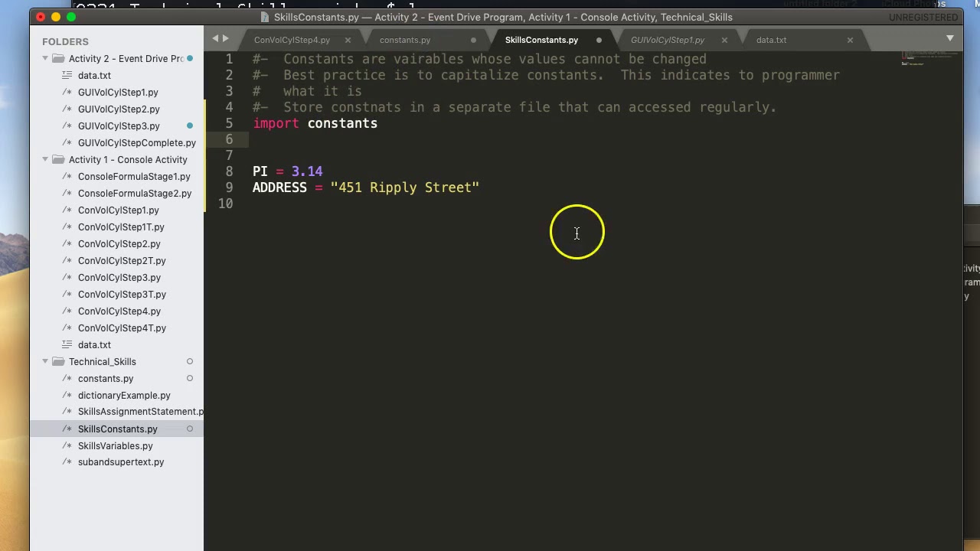Click the FOLDERS sidebar heading
This screenshot has width=980, height=551.
65,42
